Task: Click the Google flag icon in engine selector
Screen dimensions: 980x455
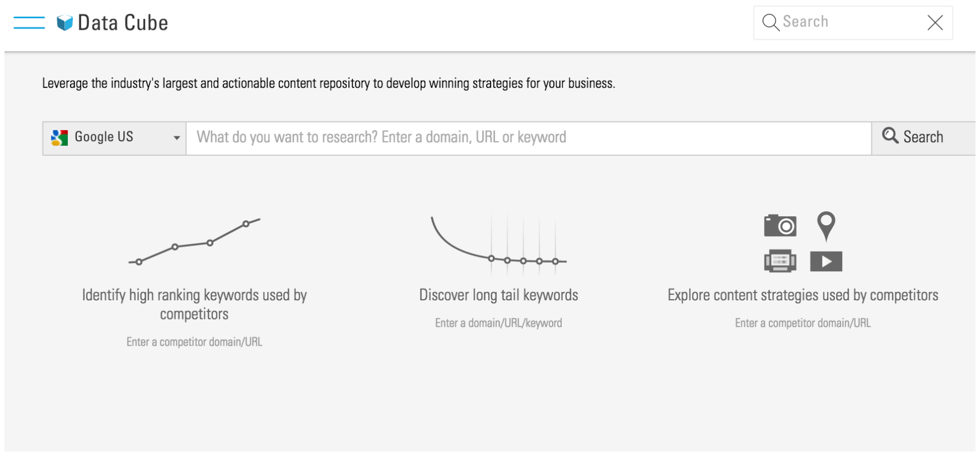Action: coord(59,138)
